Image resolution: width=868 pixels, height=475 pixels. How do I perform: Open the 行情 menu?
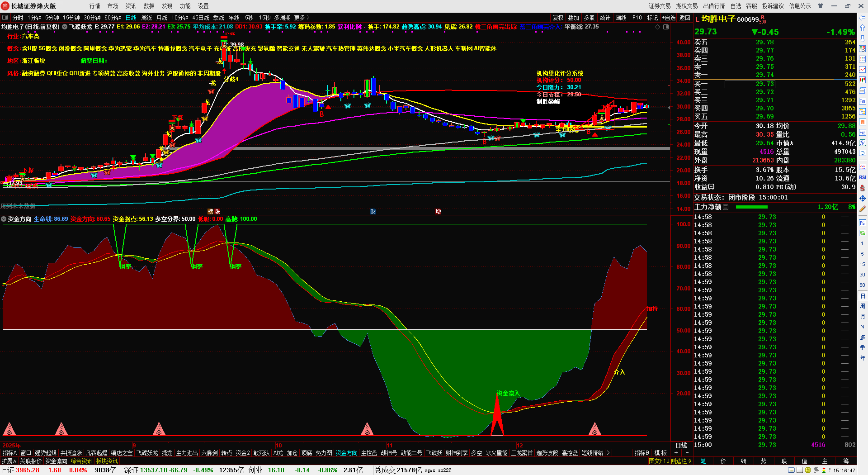coord(95,6)
